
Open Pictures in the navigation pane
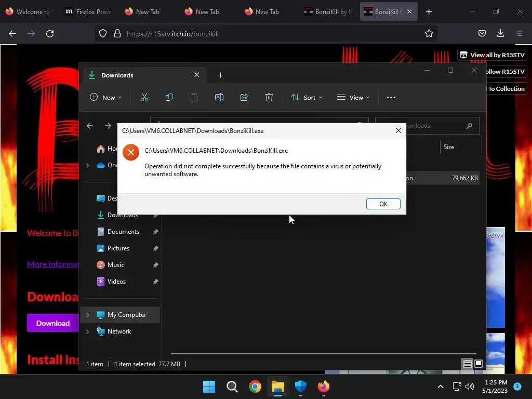point(118,248)
